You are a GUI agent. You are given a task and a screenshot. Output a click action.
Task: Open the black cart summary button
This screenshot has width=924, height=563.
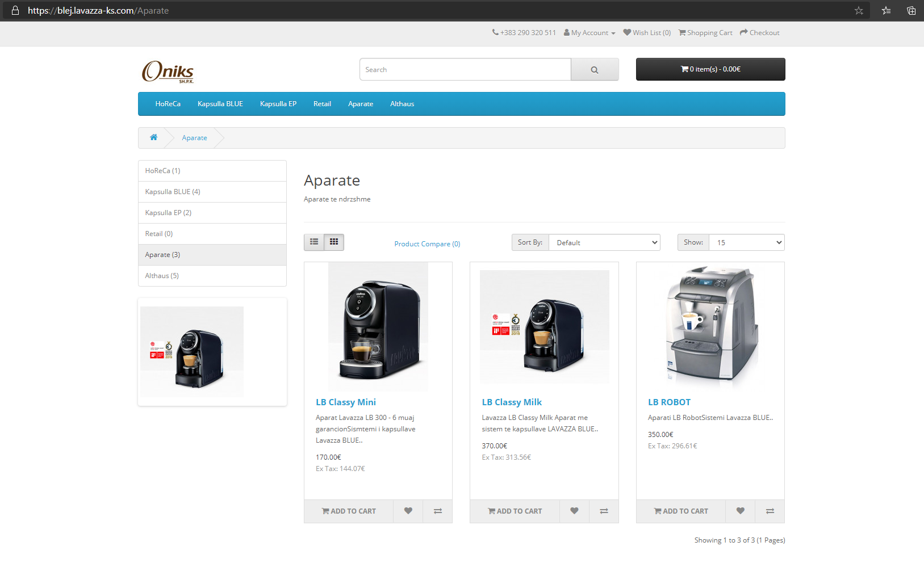click(x=710, y=69)
